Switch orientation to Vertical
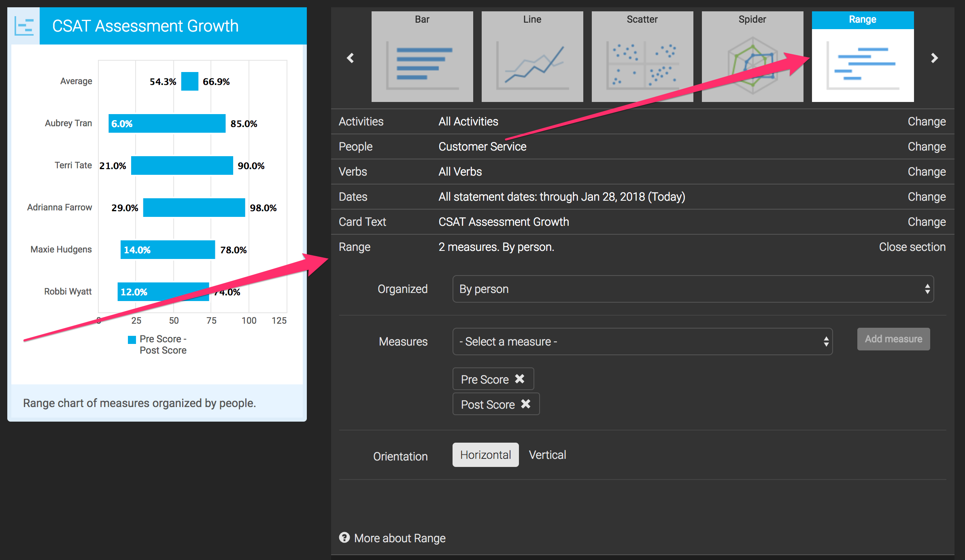Viewport: 965px width, 560px height. point(547,455)
